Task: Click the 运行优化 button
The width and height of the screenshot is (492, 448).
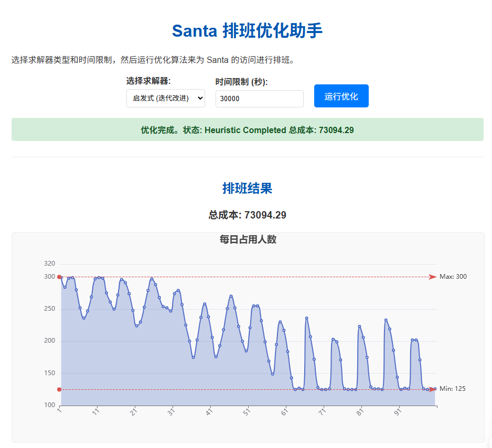Action: 341,96
